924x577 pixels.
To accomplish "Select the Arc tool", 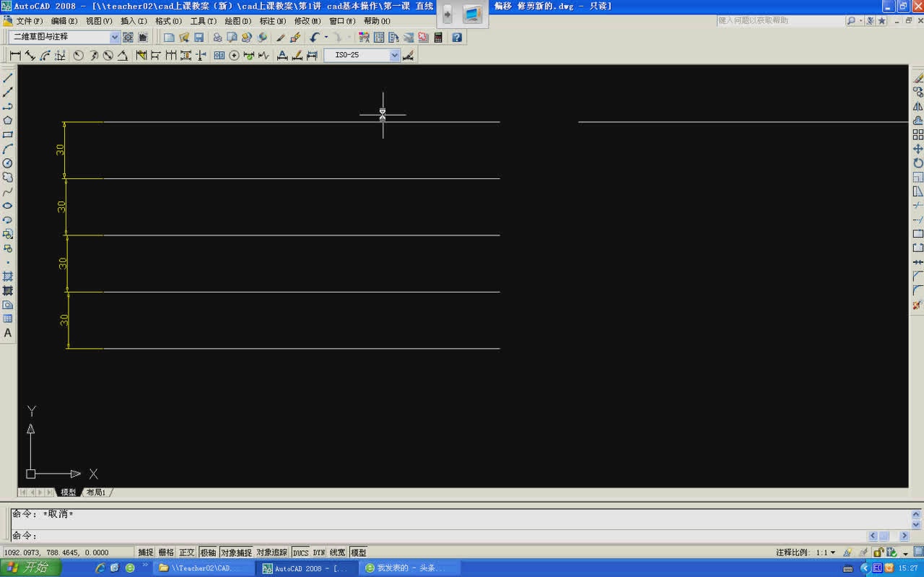I will click(x=8, y=149).
